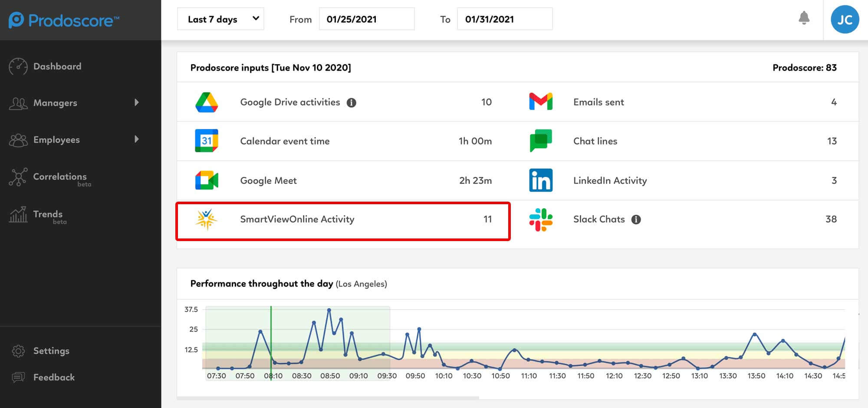Go to Dashboard
Viewport: 868px width, 408px height.
point(57,66)
